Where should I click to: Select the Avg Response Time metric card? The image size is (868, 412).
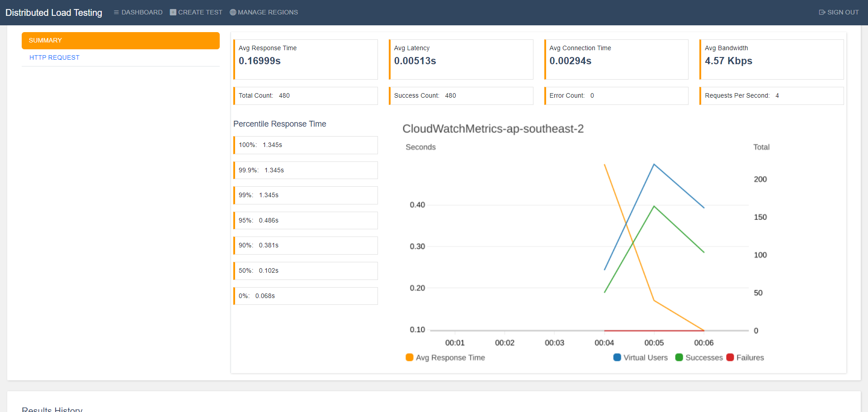[x=306, y=59]
